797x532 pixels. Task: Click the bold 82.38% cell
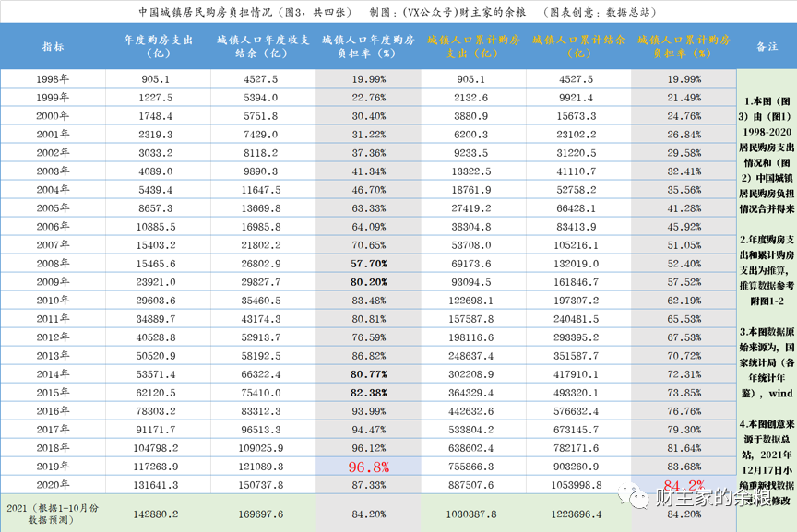[369, 393]
